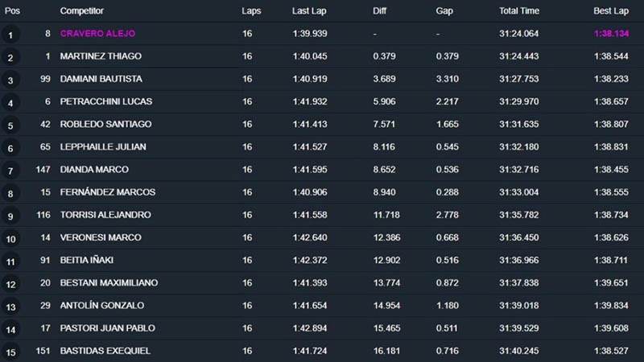Open PETRACCHINI LUCAS entry
The width and height of the screenshot is (644, 362).
(106, 101)
